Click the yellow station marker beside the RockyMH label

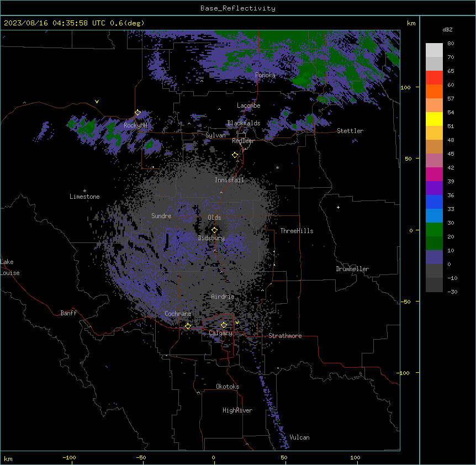click(137, 113)
